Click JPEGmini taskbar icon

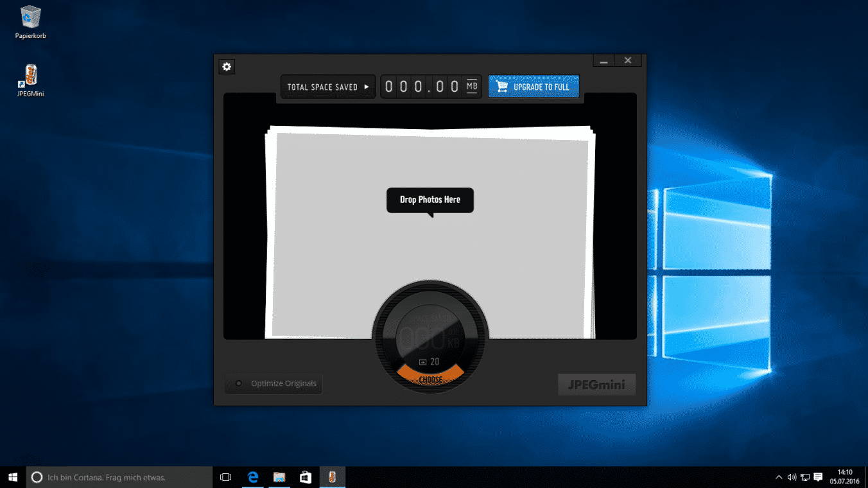click(332, 477)
